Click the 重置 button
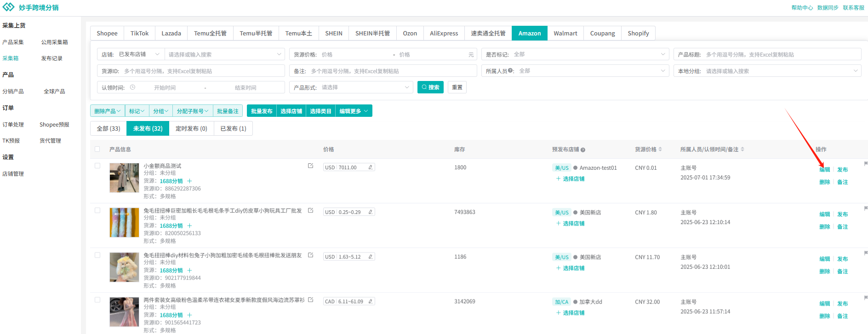Viewport: 868px width, 334px height. coord(457,87)
